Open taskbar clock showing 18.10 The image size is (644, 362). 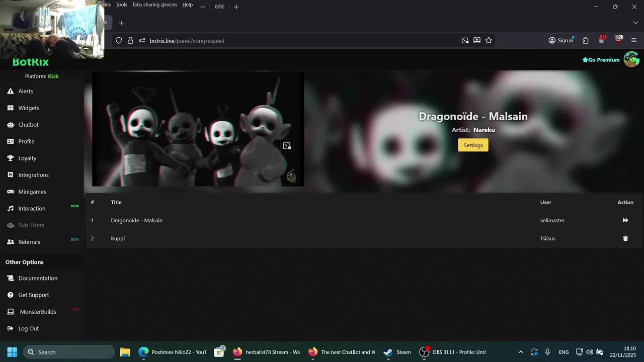tap(623, 352)
